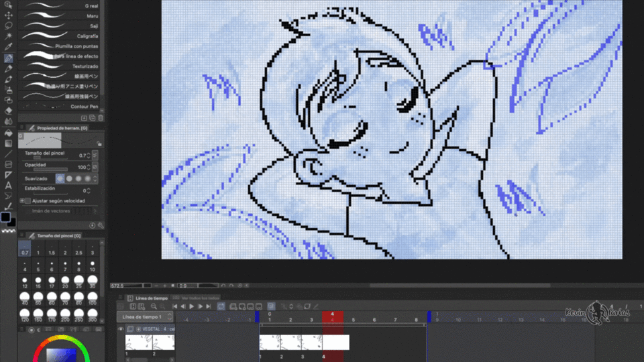This screenshot has width=644, height=362.
Task: Toggle loop playback in timeline toolbar
Action: pyautogui.click(x=221, y=306)
